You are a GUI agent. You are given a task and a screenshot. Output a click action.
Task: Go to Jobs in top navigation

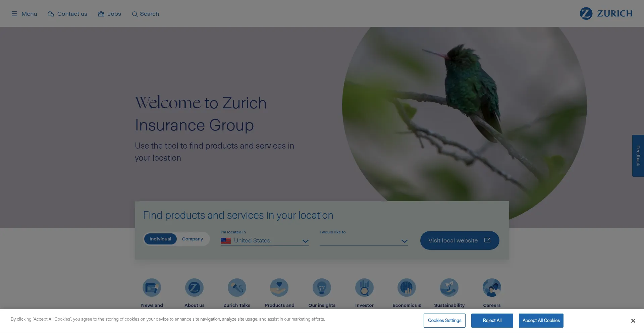pos(110,14)
